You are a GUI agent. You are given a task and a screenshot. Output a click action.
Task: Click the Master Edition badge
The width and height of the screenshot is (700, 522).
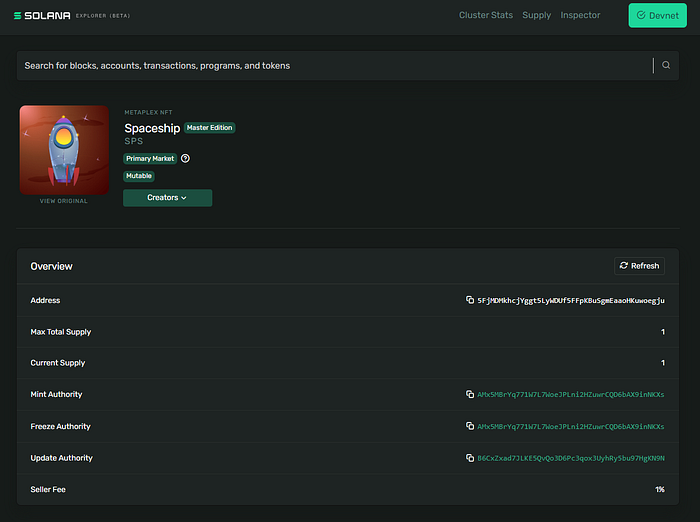[209, 128]
